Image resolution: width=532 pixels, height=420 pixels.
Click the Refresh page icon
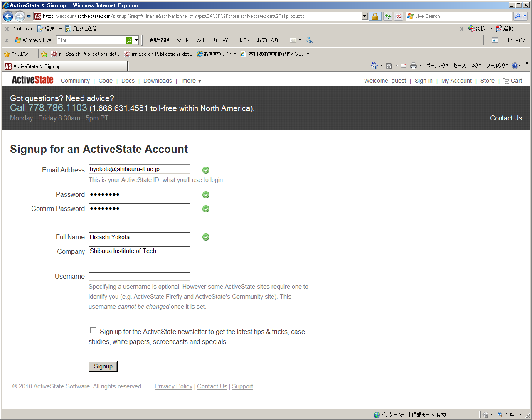(x=387, y=16)
